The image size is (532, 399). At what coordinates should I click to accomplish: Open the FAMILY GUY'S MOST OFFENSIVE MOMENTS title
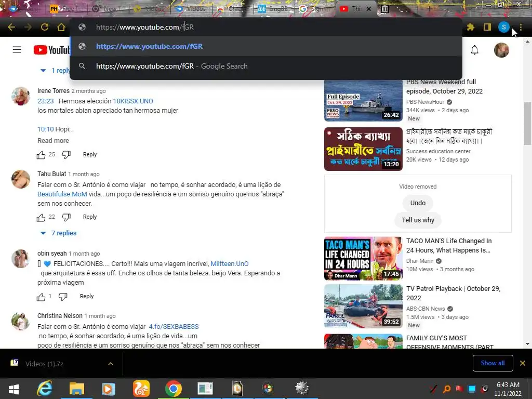pos(450,342)
